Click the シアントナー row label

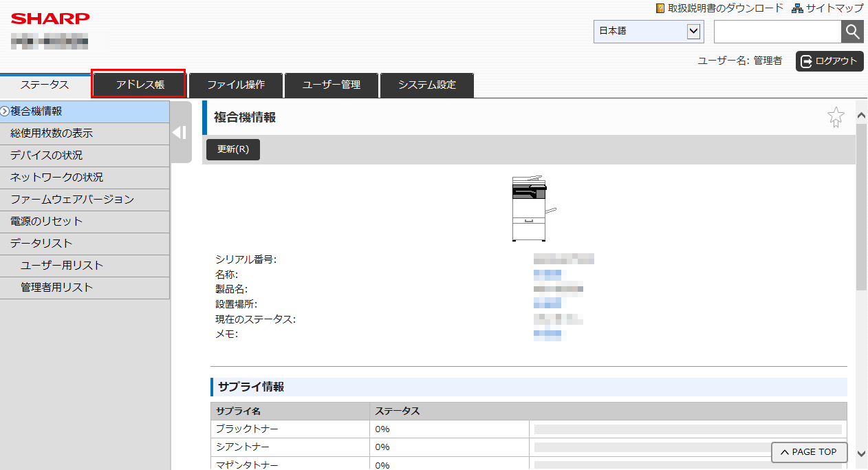point(241,447)
